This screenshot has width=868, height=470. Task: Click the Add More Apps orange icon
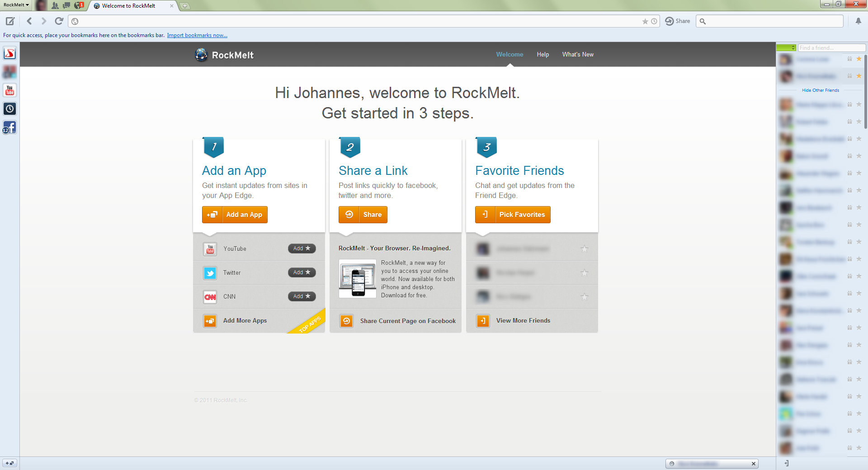click(x=210, y=321)
